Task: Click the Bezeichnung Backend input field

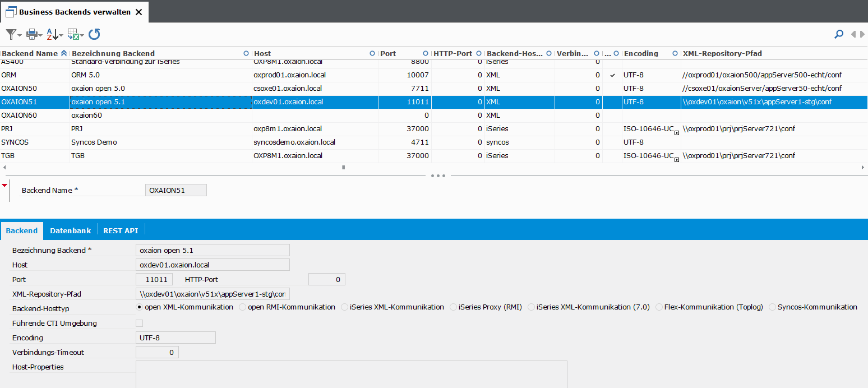Action: click(x=213, y=250)
